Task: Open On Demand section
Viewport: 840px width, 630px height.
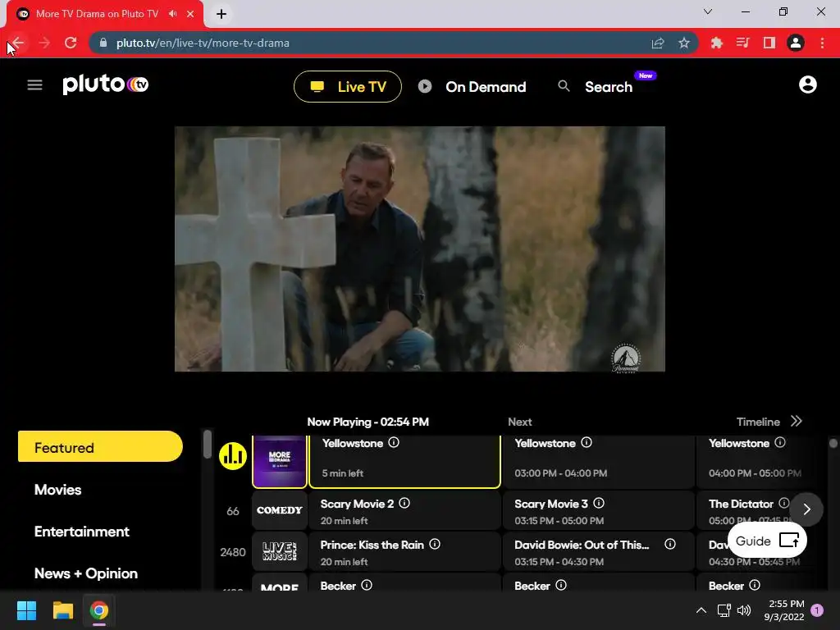Action: (x=486, y=87)
